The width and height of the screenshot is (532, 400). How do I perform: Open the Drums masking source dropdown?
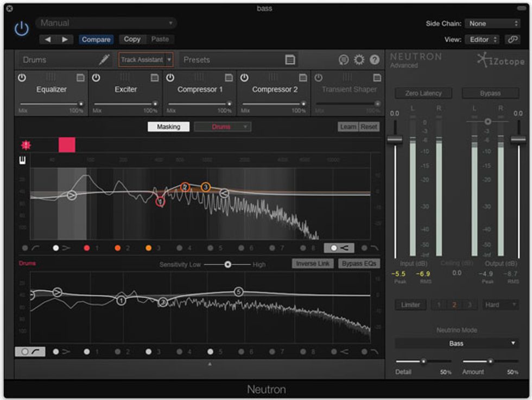click(x=223, y=127)
